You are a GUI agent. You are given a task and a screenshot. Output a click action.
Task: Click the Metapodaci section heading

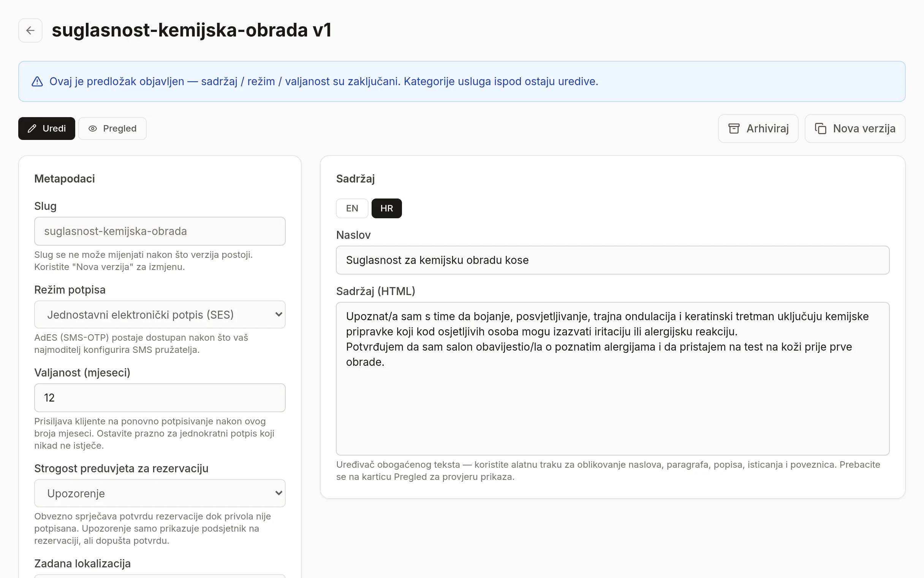pyautogui.click(x=65, y=178)
